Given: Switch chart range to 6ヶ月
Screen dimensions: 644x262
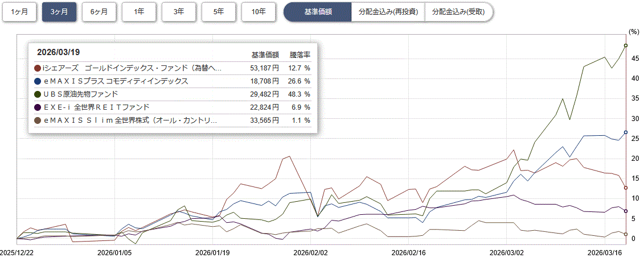Looking at the screenshot, I should [x=99, y=11].
